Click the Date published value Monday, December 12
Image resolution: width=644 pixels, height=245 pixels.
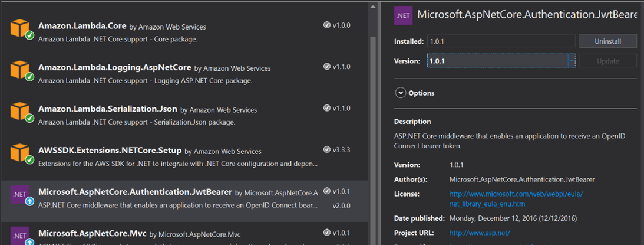(x=513, y=218)
